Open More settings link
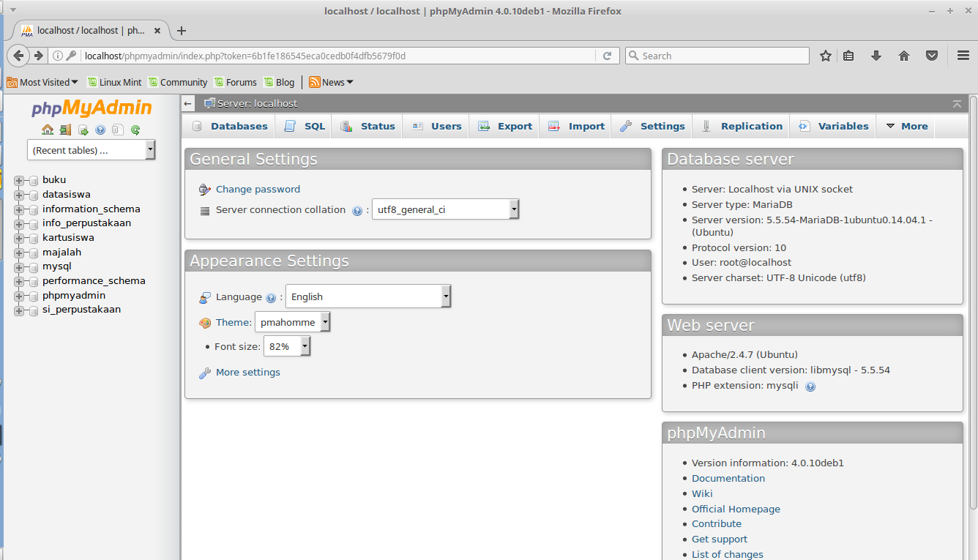 pos(247,372)
